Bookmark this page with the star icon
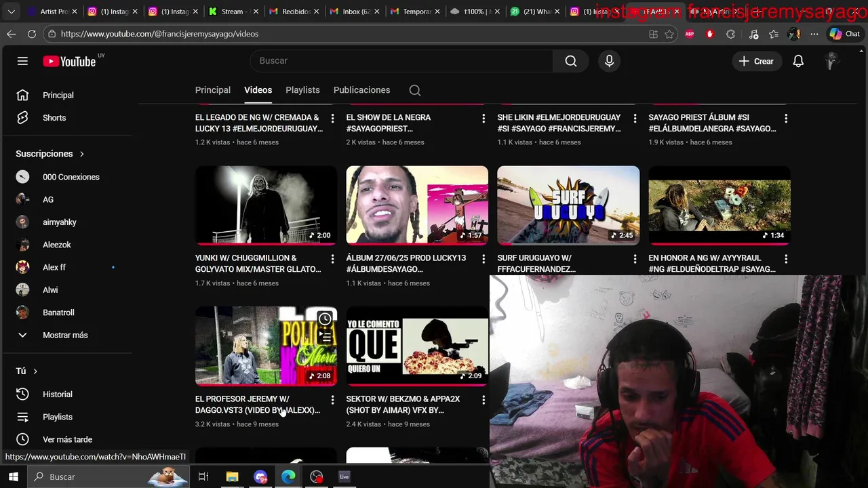This screenshot has height=488, width=868. (x=669, y=34)
